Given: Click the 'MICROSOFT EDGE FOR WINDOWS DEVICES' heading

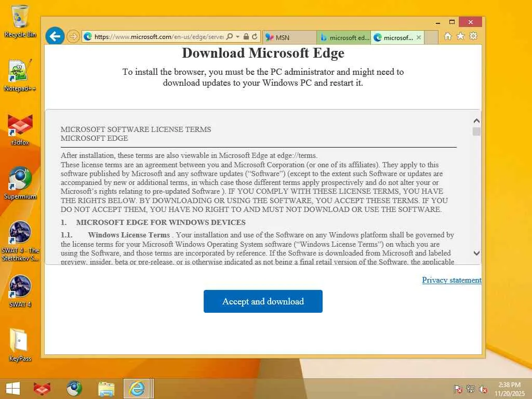Looking at the screenshot, I should point(161,222).
